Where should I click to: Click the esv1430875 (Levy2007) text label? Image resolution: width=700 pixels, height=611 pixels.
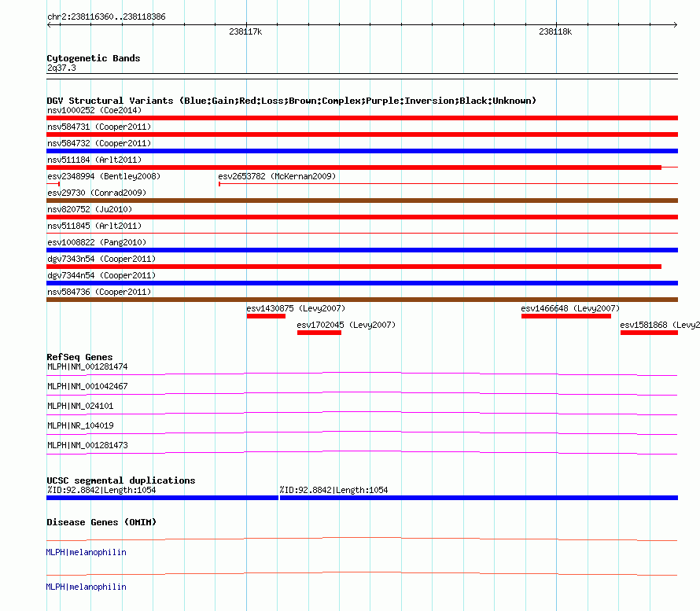pos(296,308)
